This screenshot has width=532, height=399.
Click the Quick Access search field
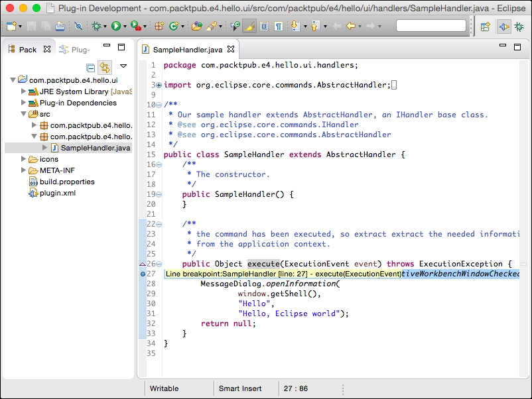point(431,27)
